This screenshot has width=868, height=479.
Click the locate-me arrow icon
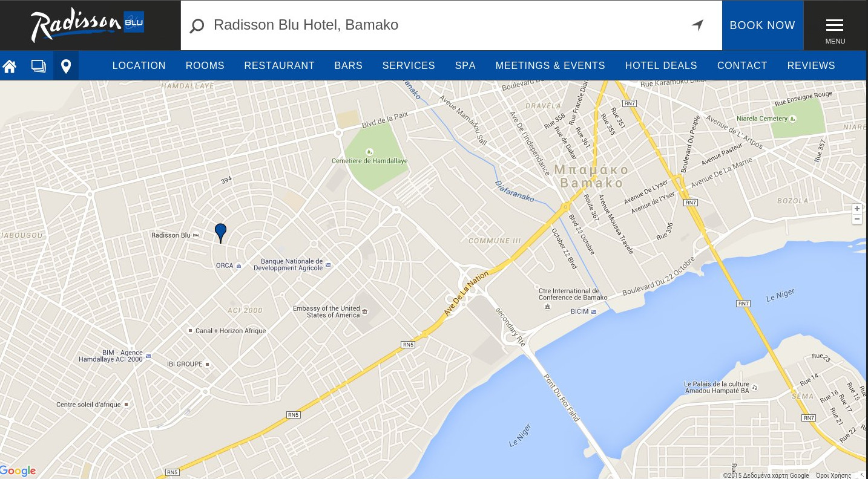click(698, 25)
